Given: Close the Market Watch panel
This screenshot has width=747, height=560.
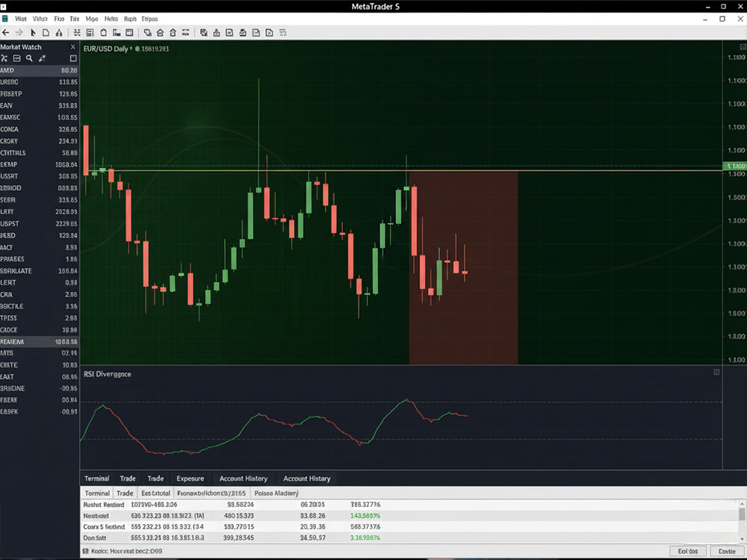Looking at the screenshot, I should [x=72, y=46].
